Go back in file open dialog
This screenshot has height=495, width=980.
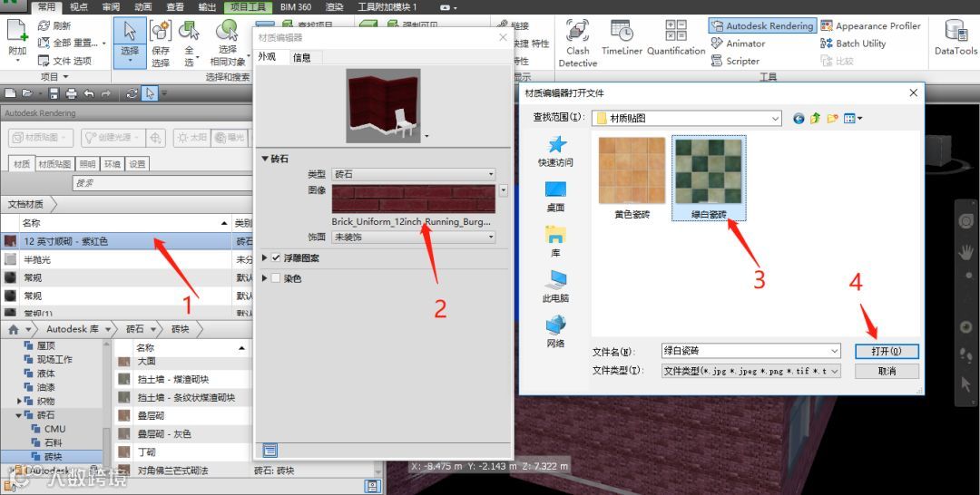[799, 118]
